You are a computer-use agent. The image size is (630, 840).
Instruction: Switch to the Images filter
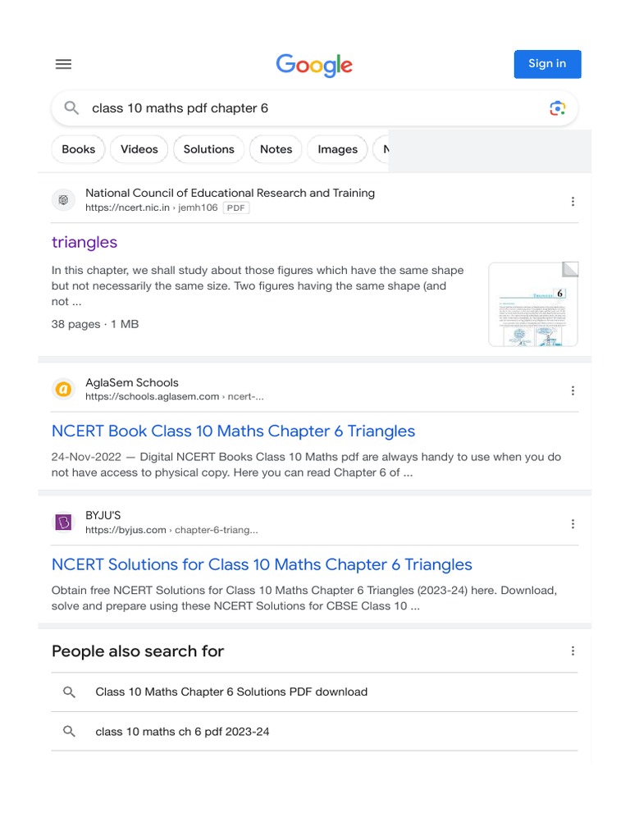click(x=337, y=149)
